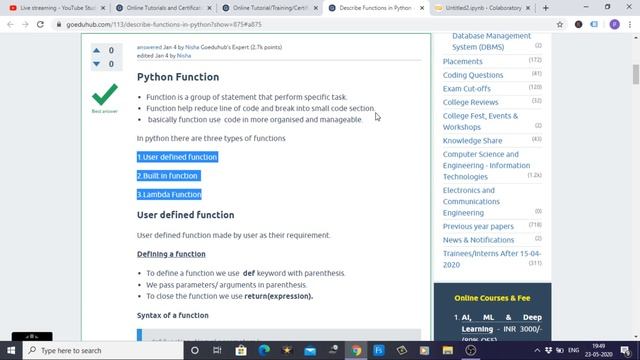This screenshot has width=640, height=360.
Task: Open a new browser tab
Action: coord(546,8)
